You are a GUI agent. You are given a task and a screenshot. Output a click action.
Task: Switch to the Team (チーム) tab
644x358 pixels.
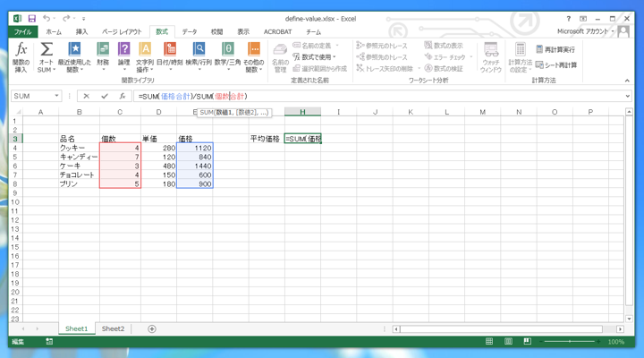pyautogui.click(x=313, y=31)
